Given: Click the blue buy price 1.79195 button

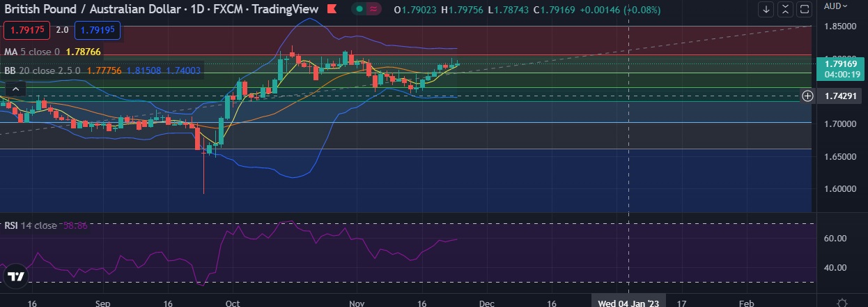Looking at the screenshot, I should tap(98, 30).
